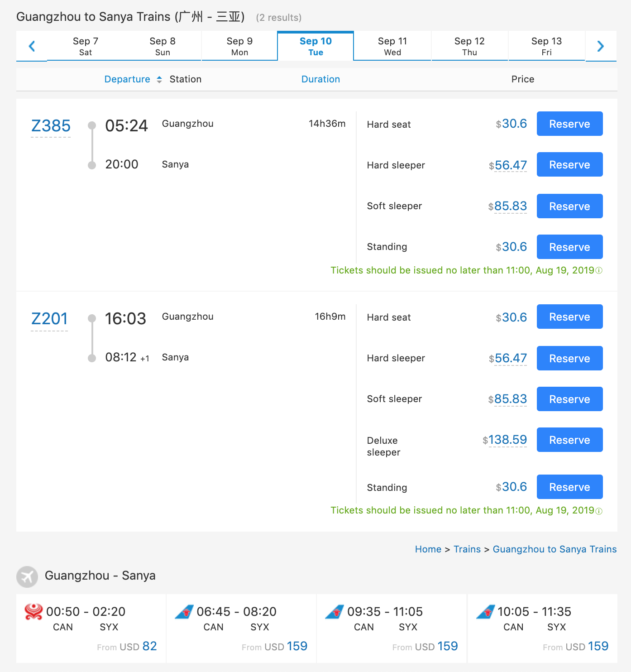Select Hainan Airlines 00:50 flight logo

point(33,612)
